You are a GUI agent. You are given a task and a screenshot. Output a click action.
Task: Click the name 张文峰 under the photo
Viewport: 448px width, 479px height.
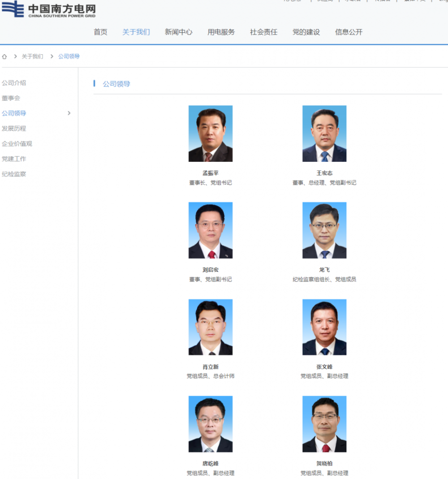[324, 367]
